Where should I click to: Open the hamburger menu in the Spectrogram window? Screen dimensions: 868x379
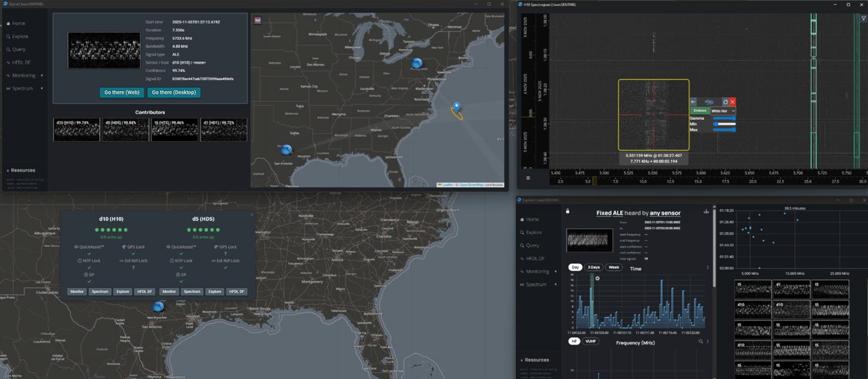(528, 178)
